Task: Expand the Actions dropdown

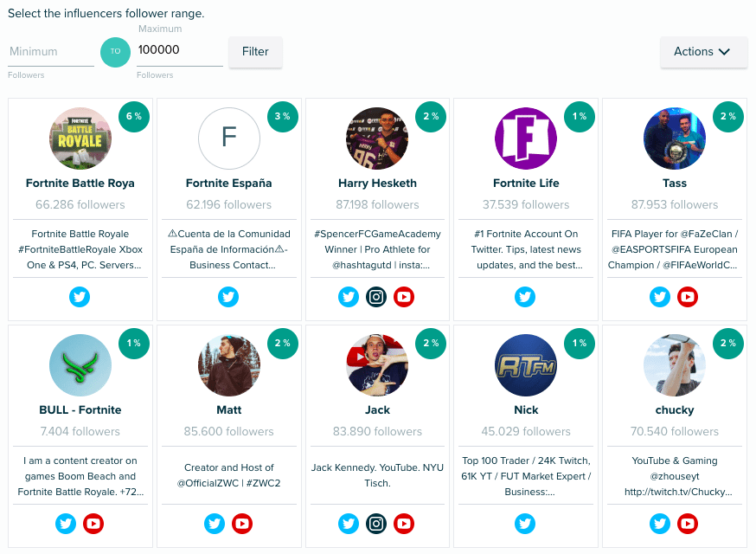Action: (x=703, y=52)
